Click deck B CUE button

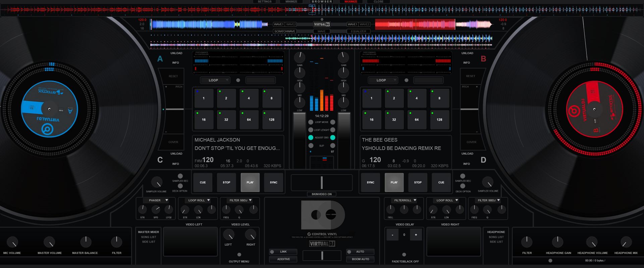click(441, 183)
